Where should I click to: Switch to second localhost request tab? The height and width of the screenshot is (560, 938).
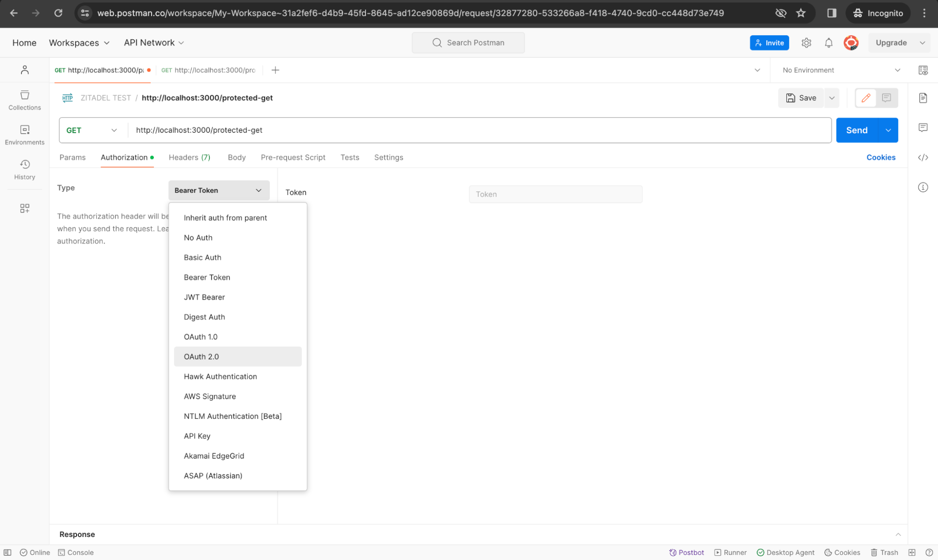click(208, 70)
